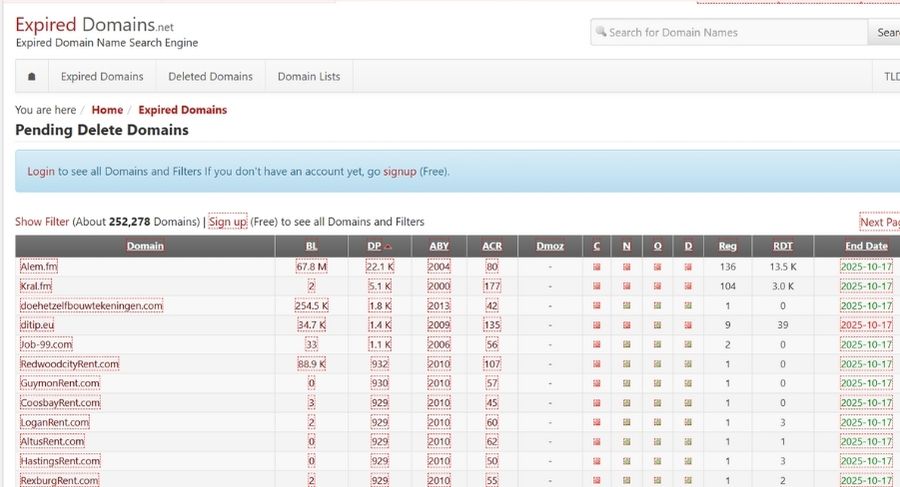Open the doehetzelfbouwtekeningen.com domain link
The image size is (900, 487).
pos(91,306)
